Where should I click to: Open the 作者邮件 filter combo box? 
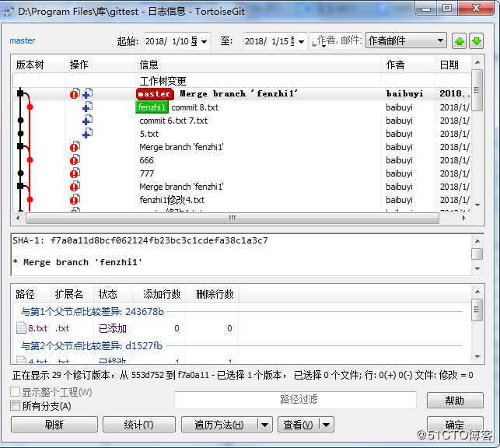coord(406,40)
